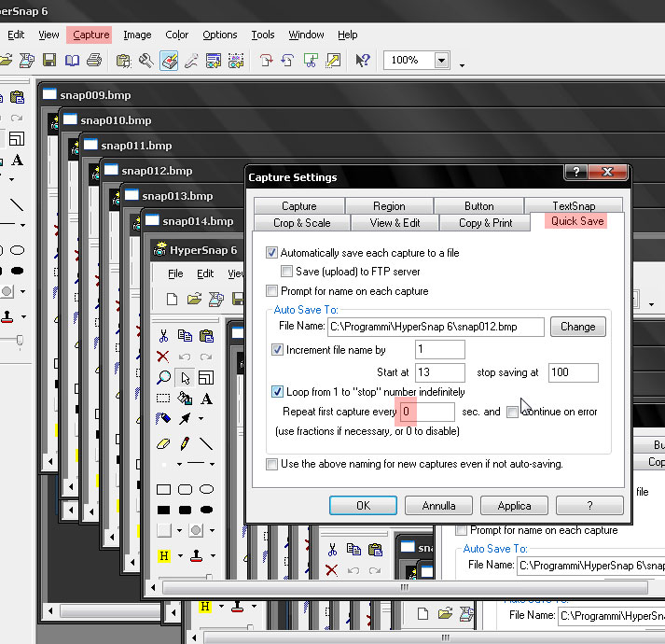Click the yellow H highlighter swatch in nested toolbox
The width and height of the screenshot is (665, 644).
[164, 555]
